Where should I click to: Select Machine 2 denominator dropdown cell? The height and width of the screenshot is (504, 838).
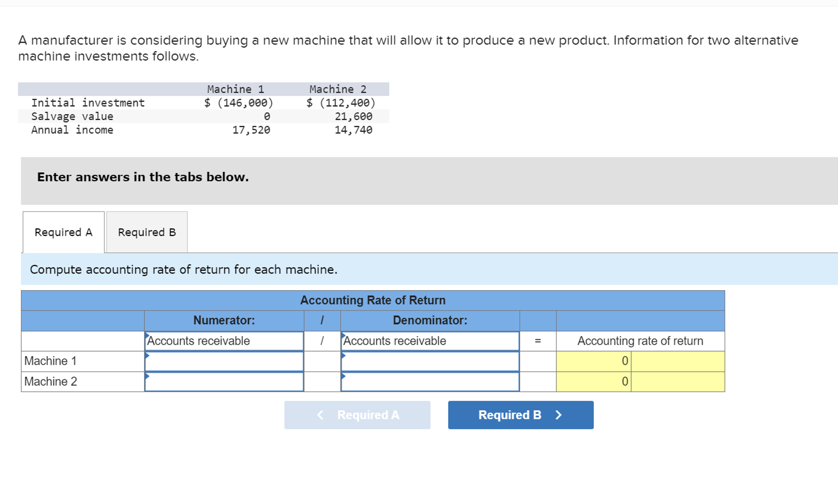click(430, 382)
